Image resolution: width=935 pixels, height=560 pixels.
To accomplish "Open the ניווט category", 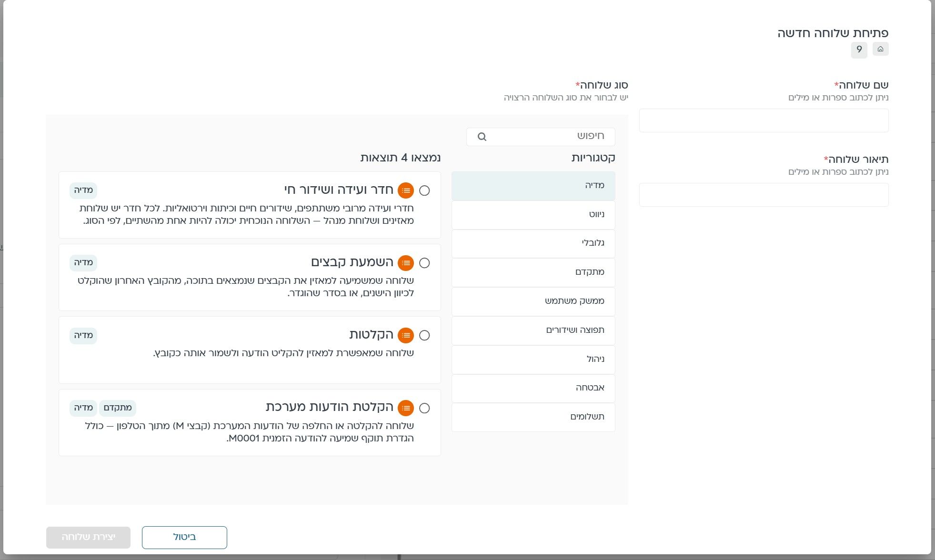I will tap(533, 215).
